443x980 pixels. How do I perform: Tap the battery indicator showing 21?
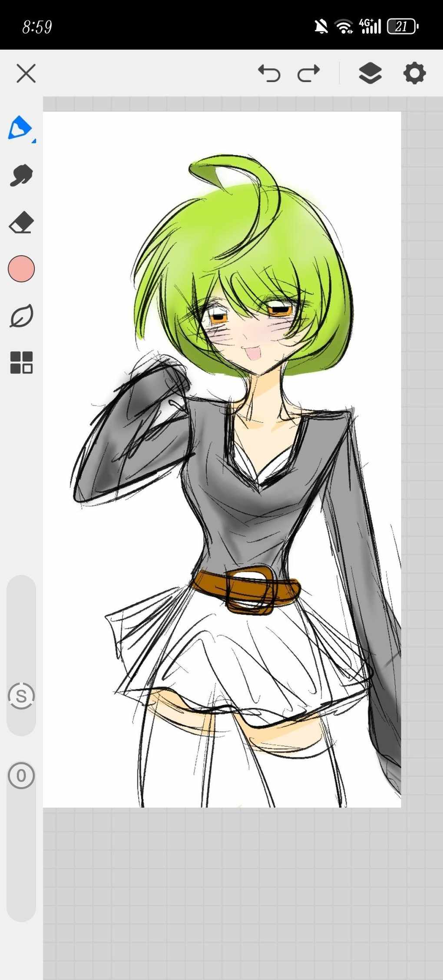402,27
